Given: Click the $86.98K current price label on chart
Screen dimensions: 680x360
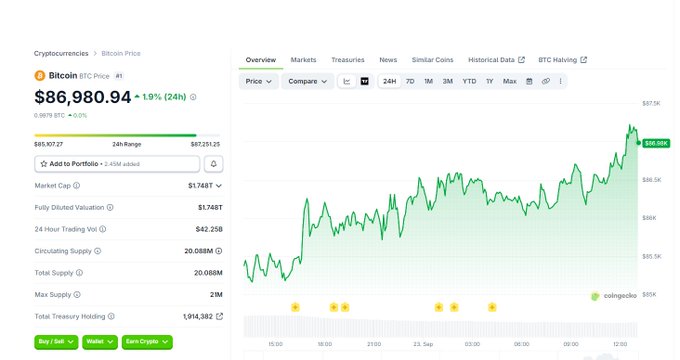Looking at the screenshot, I should (x=656, y=143).
